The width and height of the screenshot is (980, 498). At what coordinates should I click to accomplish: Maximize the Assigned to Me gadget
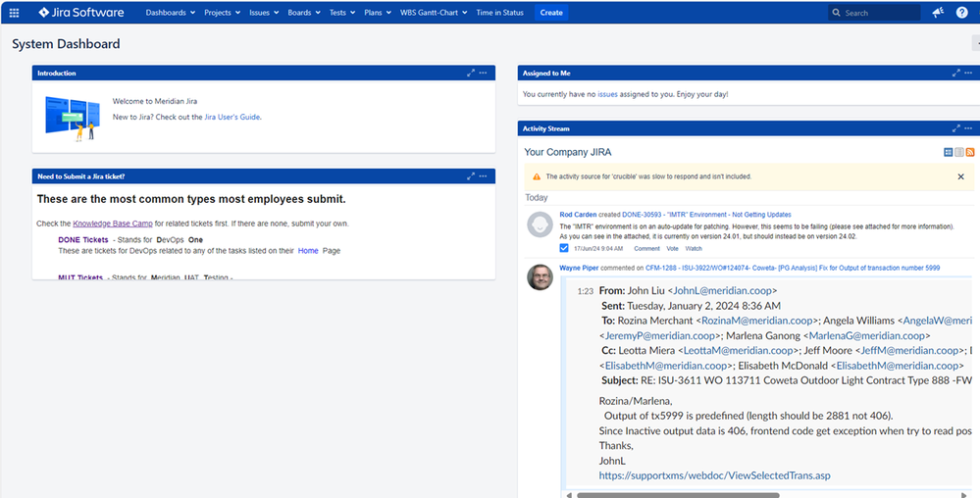[x=955, y=74]
